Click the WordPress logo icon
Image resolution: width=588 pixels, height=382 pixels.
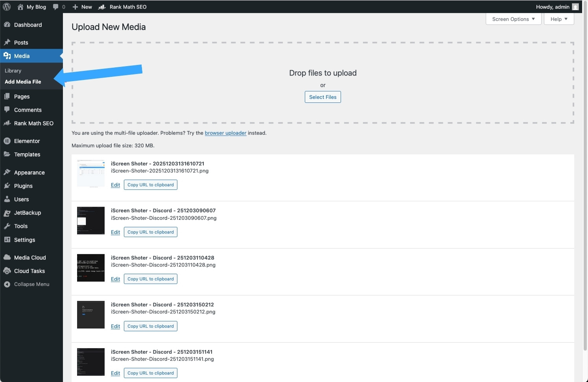coord(7,7)
